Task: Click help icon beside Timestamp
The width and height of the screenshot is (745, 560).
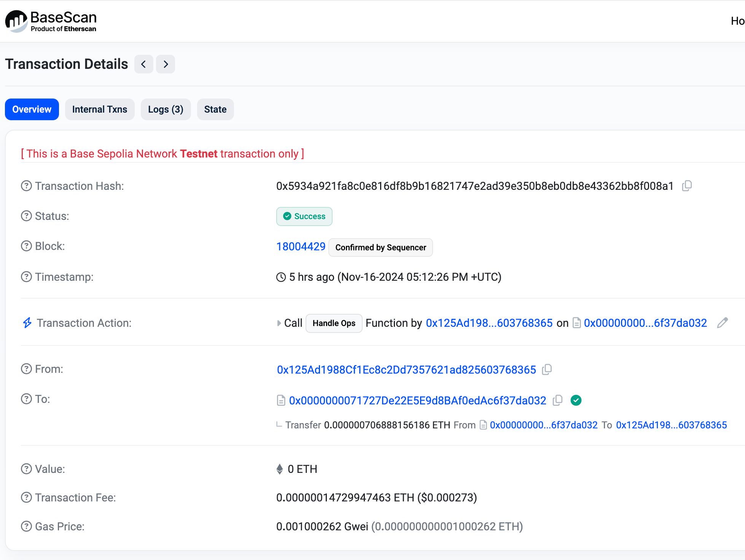Action: (26, 277)
